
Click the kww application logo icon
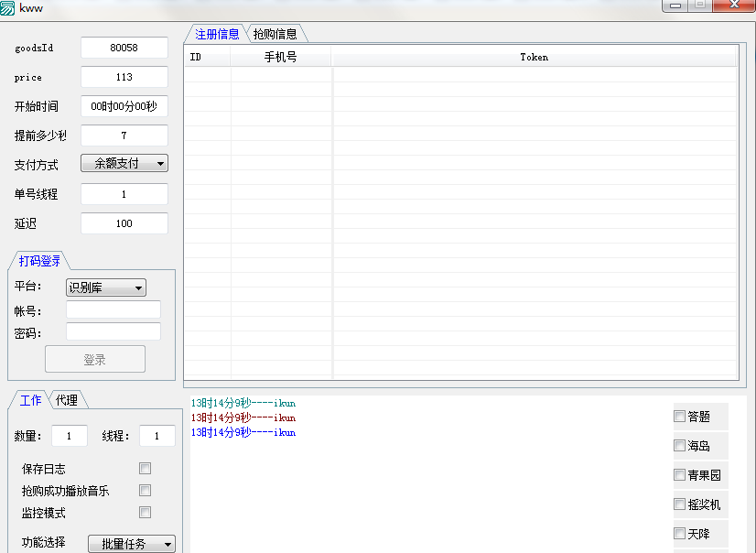[x=11, y=7]
